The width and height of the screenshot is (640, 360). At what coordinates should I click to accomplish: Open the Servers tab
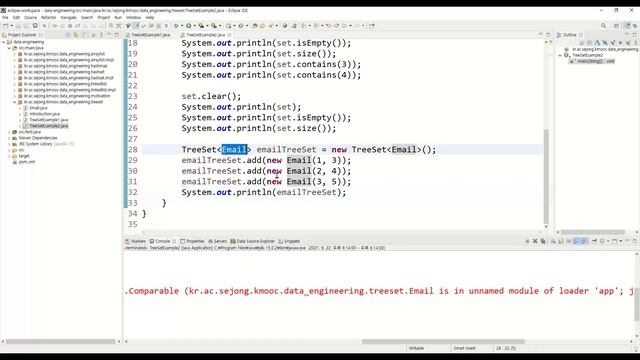tap(217, 241)
